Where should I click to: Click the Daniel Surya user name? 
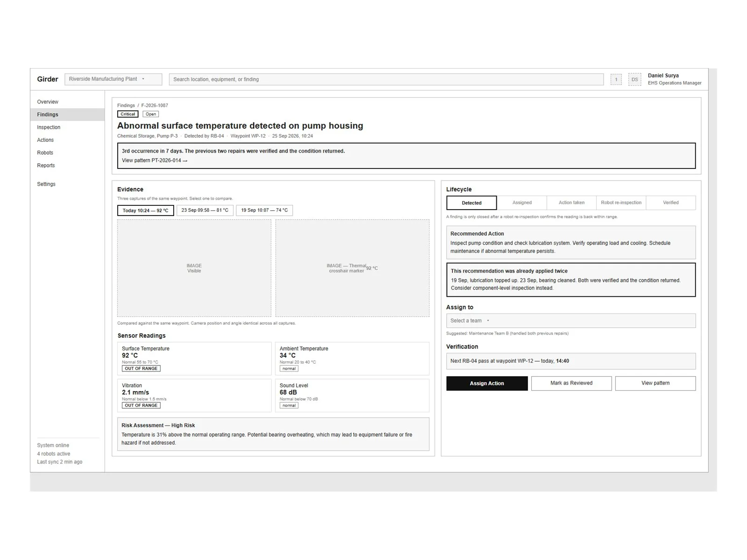coord(663,76)
